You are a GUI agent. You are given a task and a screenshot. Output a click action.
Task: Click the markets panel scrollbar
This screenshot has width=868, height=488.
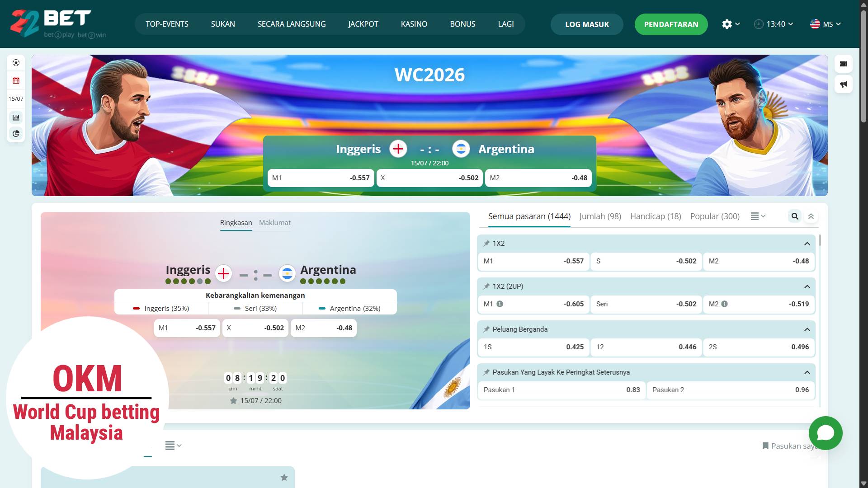820,240
